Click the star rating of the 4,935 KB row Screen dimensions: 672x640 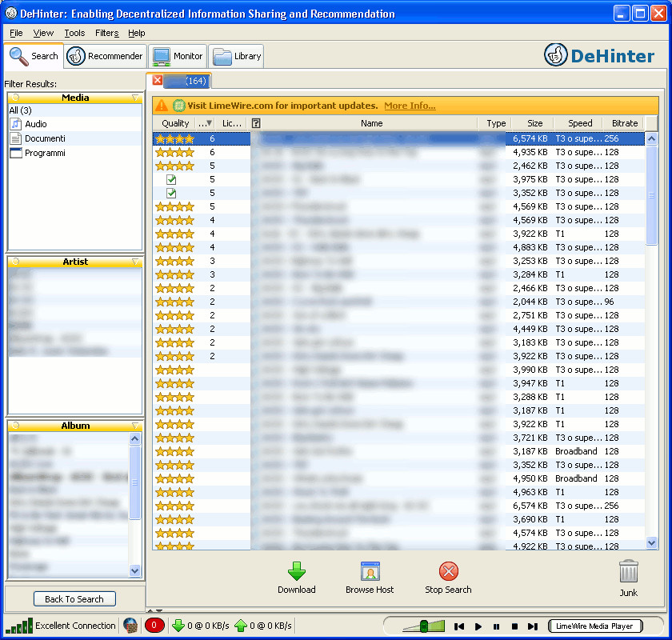175,152
